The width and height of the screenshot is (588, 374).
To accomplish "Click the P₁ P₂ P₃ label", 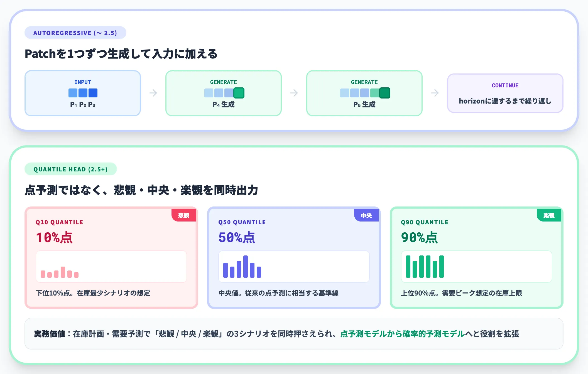I will coord(83,105).
